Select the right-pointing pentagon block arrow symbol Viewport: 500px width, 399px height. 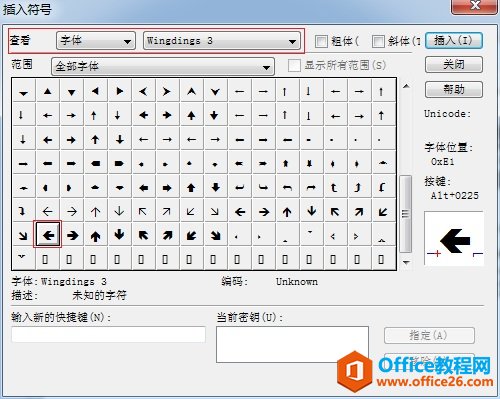pos(120,163)
